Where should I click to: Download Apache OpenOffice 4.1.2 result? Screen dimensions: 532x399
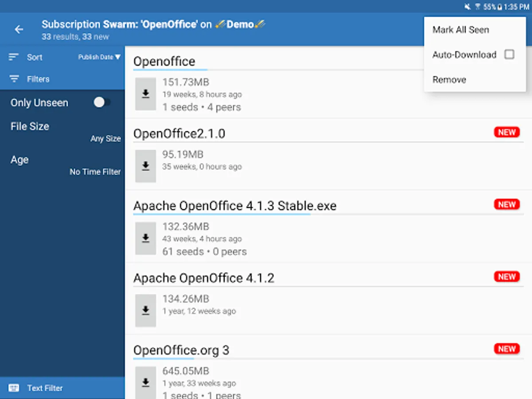(x=145, y=311)
